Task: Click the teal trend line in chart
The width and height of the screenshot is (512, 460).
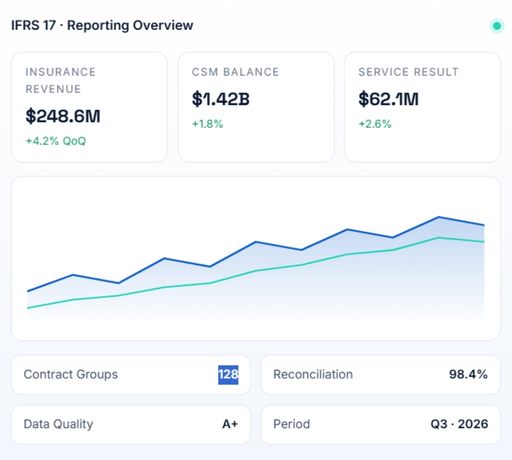Action: (x=256, y=271)
